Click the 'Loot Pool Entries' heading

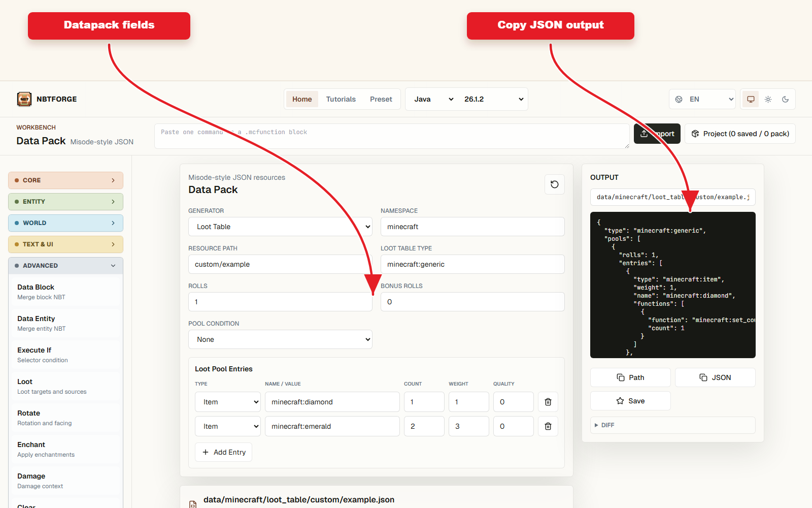(224, 369)
